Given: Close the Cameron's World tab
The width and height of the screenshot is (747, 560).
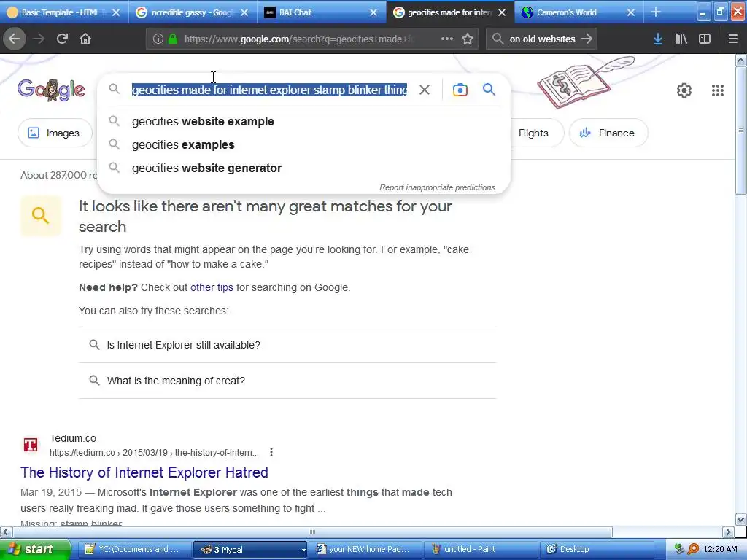Looking at the screenshot, I should click(631, 12).
